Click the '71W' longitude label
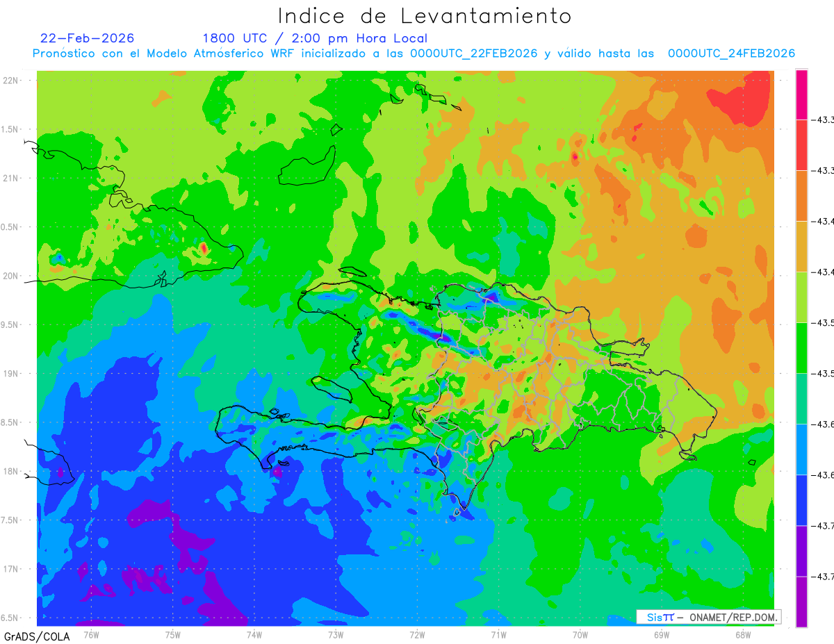 (498, 634)
